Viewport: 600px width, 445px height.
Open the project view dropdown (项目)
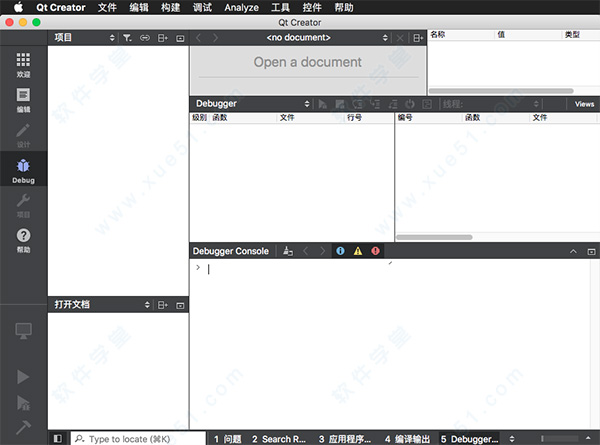(85, 37)
